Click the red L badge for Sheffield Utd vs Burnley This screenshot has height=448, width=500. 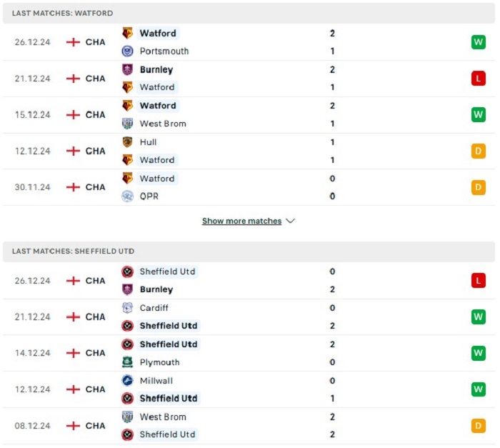pos(478,281)
